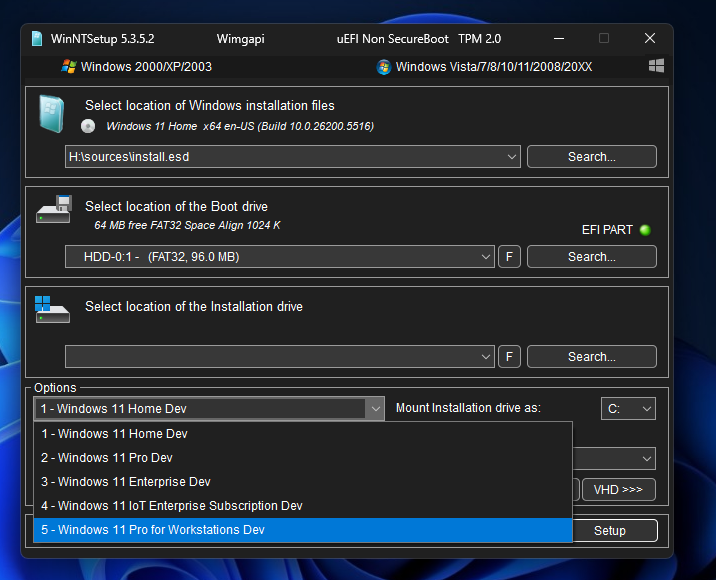Viewport: 716px width, 580px height.
Task: Click the Mount Installation drive as label
Action: click(468, 408)
